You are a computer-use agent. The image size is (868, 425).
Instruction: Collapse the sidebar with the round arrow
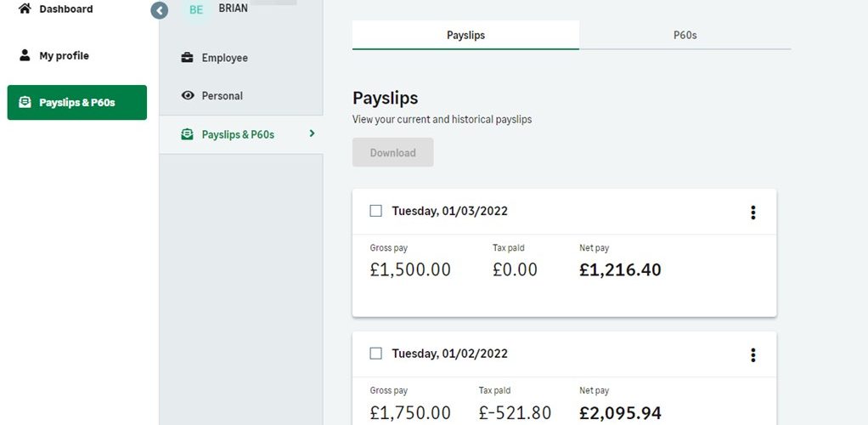pyautogui.click(x=160, y=10)
